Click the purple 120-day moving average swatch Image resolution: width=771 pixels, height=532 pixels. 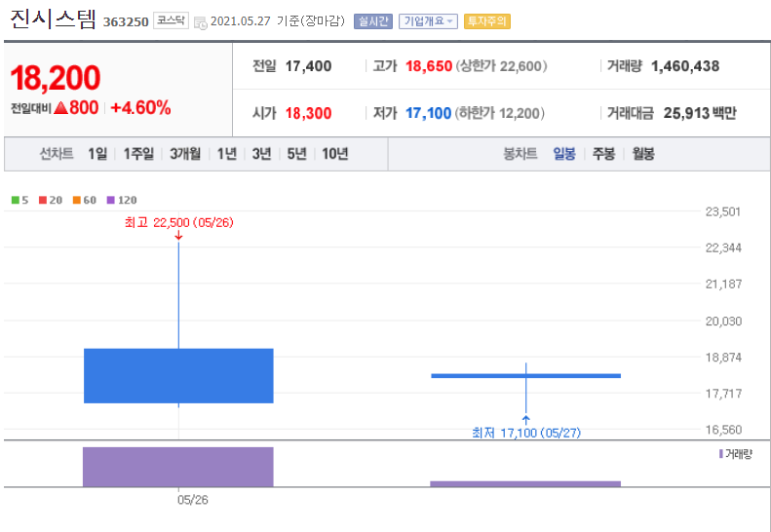[111, 200]
